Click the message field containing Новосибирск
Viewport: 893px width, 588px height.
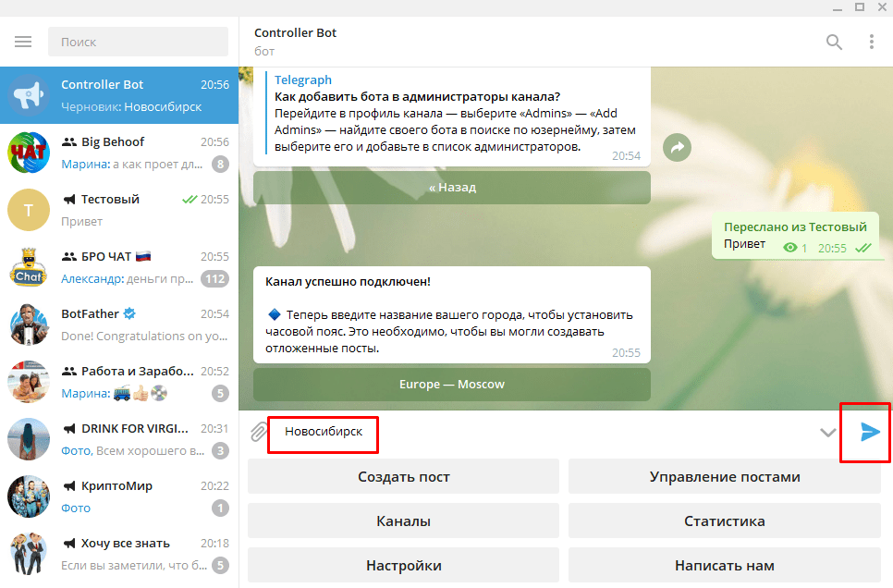coord(541,432)
